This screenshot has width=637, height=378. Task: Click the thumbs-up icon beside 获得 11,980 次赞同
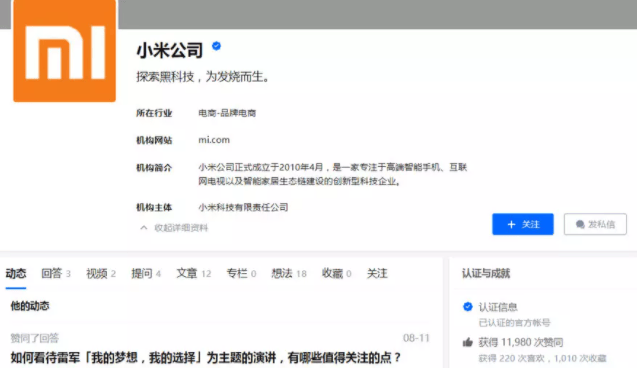coord(468,342)
